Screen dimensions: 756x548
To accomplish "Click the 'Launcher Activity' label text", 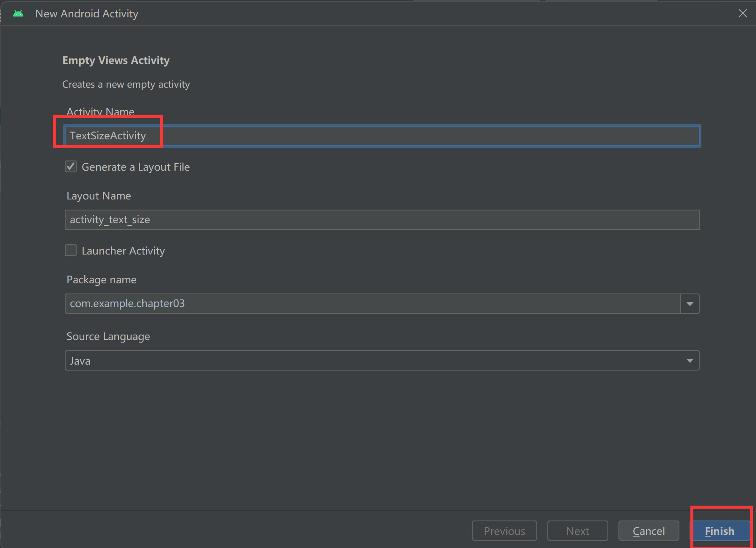I will (123, 251).
